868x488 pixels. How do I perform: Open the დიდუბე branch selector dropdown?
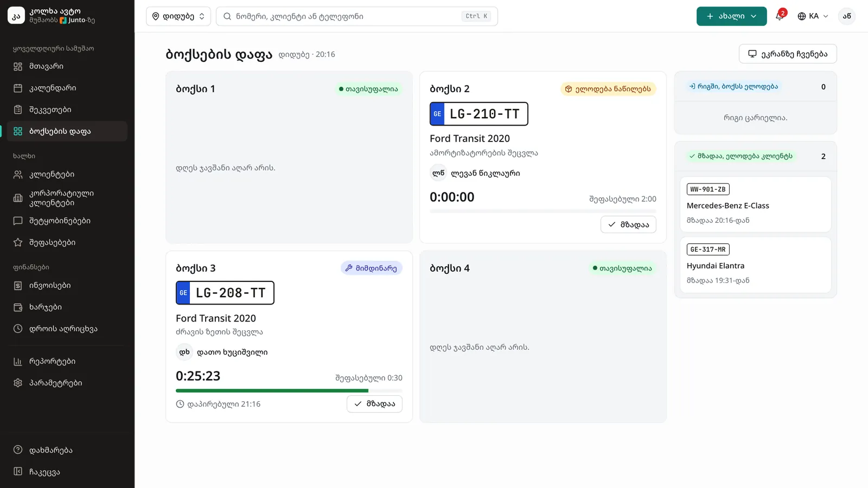(x=178, y=16)
